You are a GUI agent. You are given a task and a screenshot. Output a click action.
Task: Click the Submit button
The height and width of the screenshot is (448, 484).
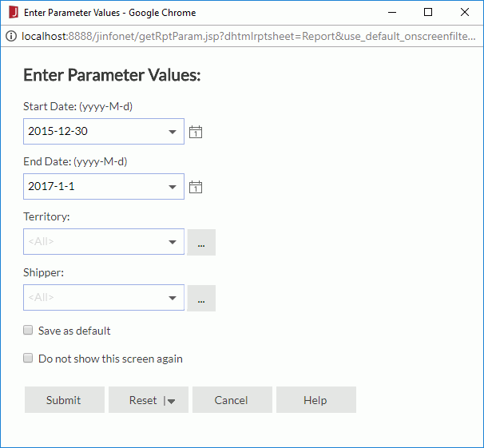click(x=65, y=400)
